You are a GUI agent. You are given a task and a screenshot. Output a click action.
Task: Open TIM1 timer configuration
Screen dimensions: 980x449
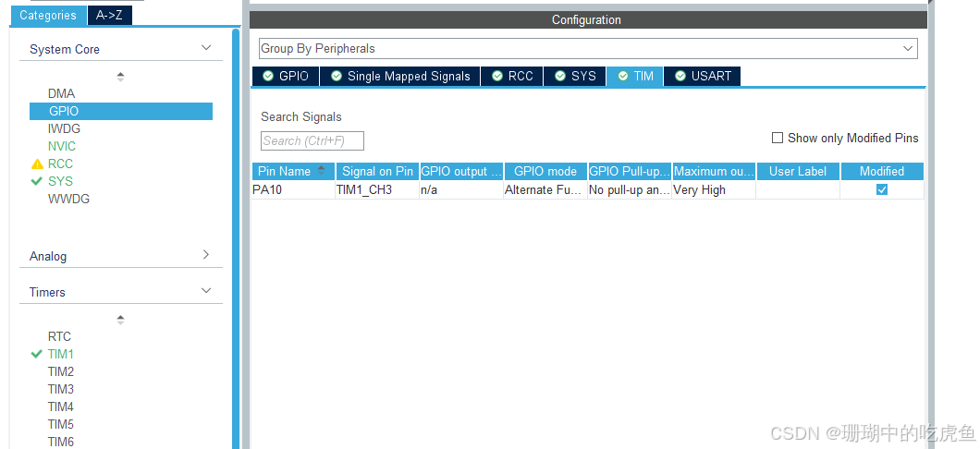click(61, 354)
